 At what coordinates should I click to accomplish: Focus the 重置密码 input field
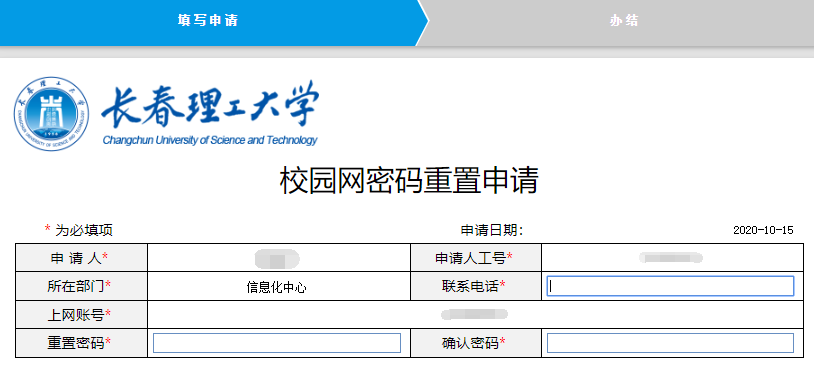point(277,343)
